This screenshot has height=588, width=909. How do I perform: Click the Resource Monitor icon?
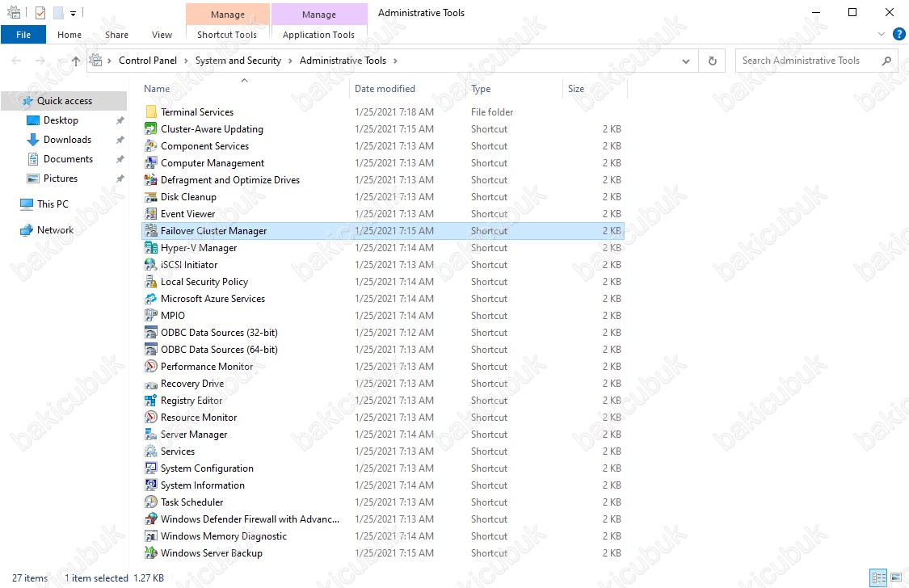(151, 417)
